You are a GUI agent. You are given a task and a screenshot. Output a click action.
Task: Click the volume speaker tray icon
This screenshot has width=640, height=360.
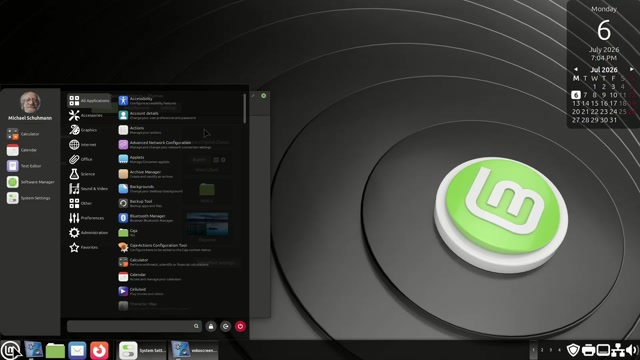(632, 350)
